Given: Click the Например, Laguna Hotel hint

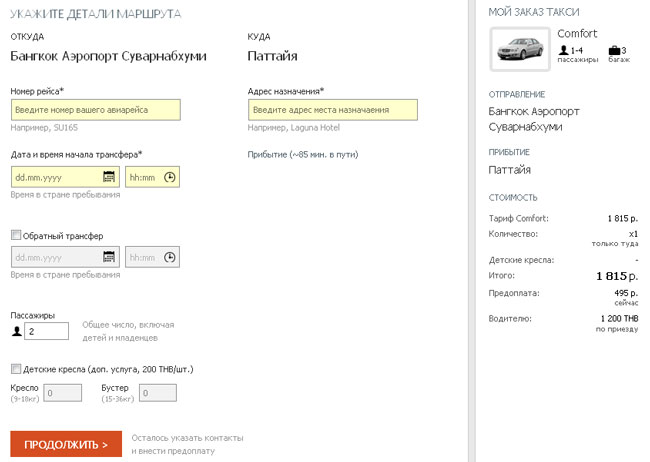Looking at the screenshot, I should pyautogui.click(x=293, y=128).
